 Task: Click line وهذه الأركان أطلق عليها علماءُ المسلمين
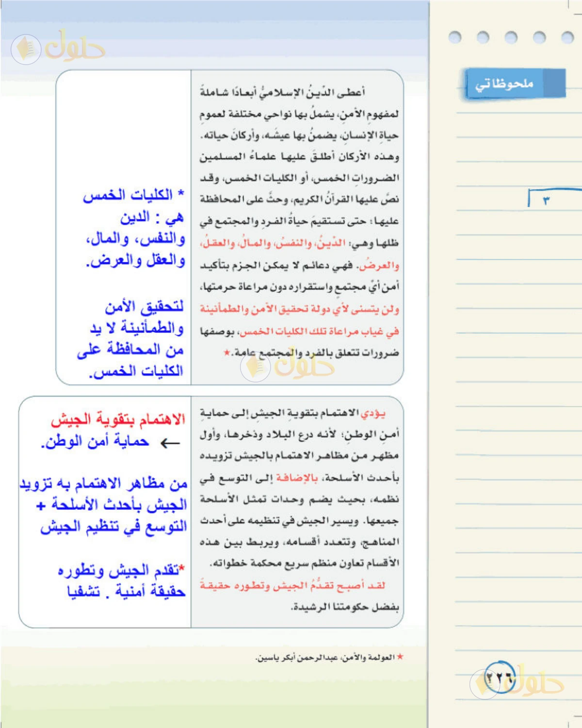299,157
